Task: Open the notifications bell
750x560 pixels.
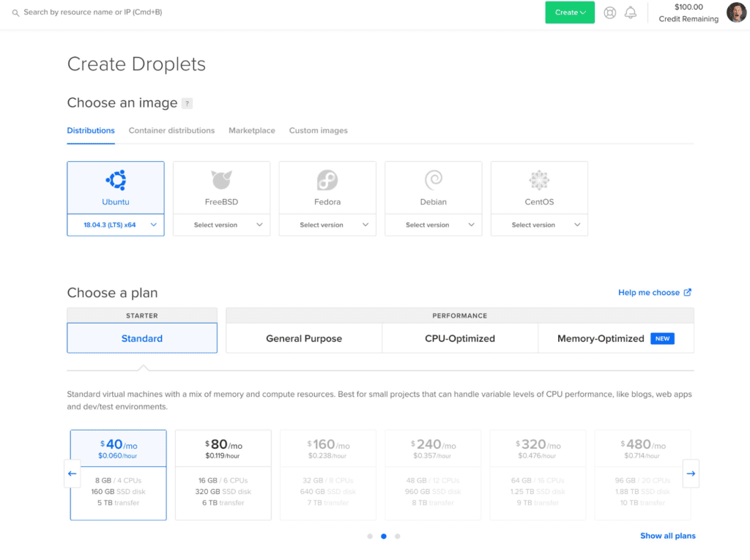Action: point(631,13)
